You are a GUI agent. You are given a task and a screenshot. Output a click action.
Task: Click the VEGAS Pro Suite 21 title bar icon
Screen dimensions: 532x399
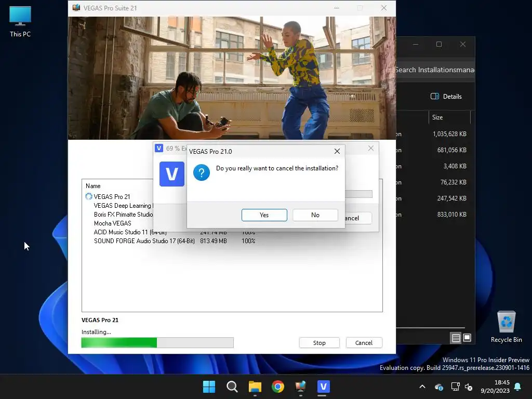point(76,8)
